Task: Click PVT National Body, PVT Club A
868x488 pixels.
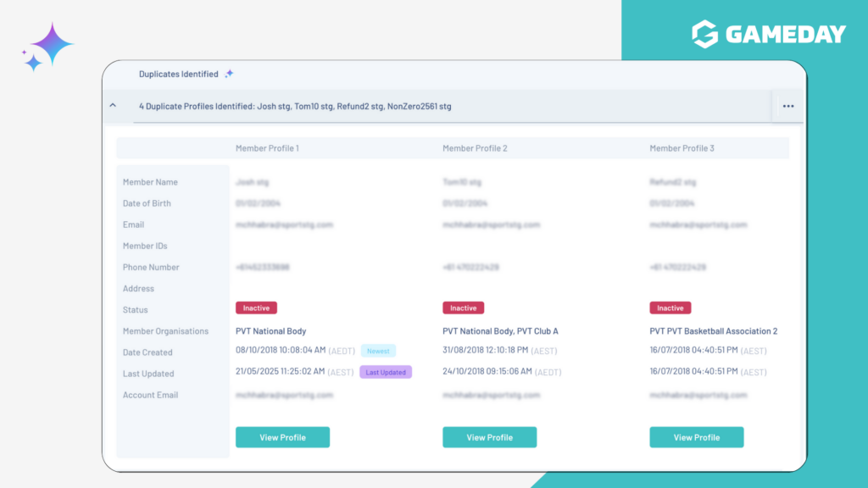Action: click(500, 331)
